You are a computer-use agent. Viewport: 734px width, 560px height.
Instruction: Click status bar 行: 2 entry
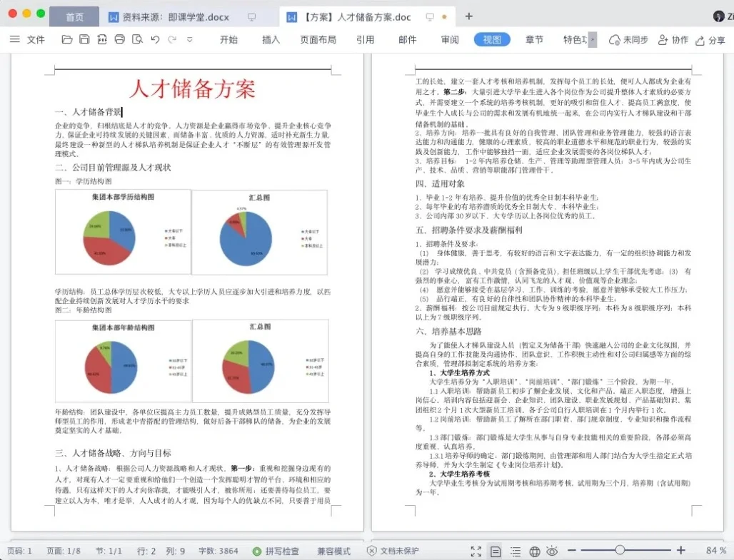pos(146,551)
